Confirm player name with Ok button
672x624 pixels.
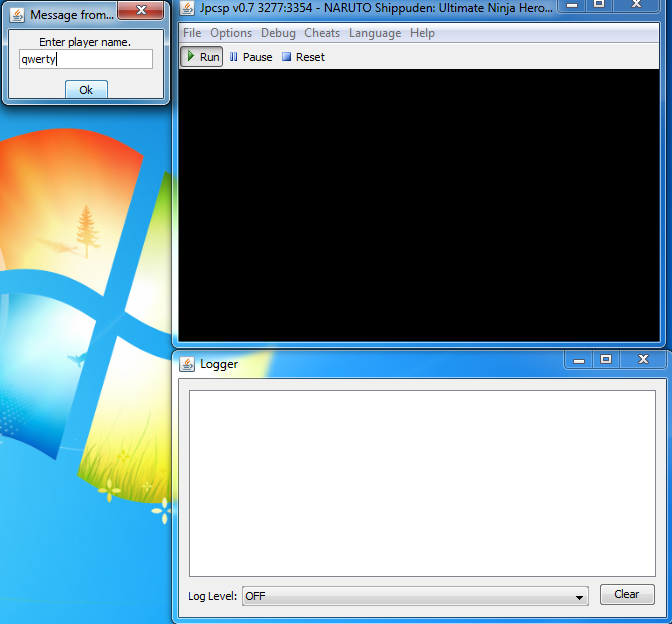pyautogui.click(x=86, y=90)
